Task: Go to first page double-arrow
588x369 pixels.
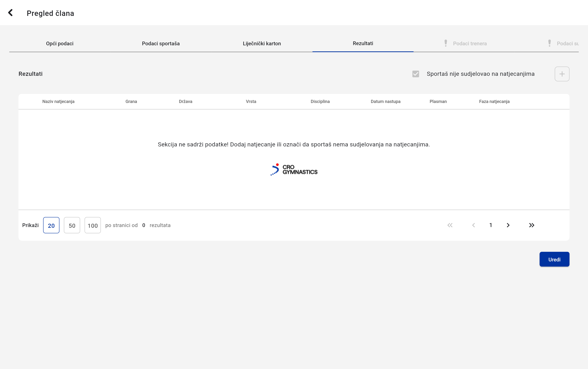Action: pyautogui.click(x=450, y=225)
